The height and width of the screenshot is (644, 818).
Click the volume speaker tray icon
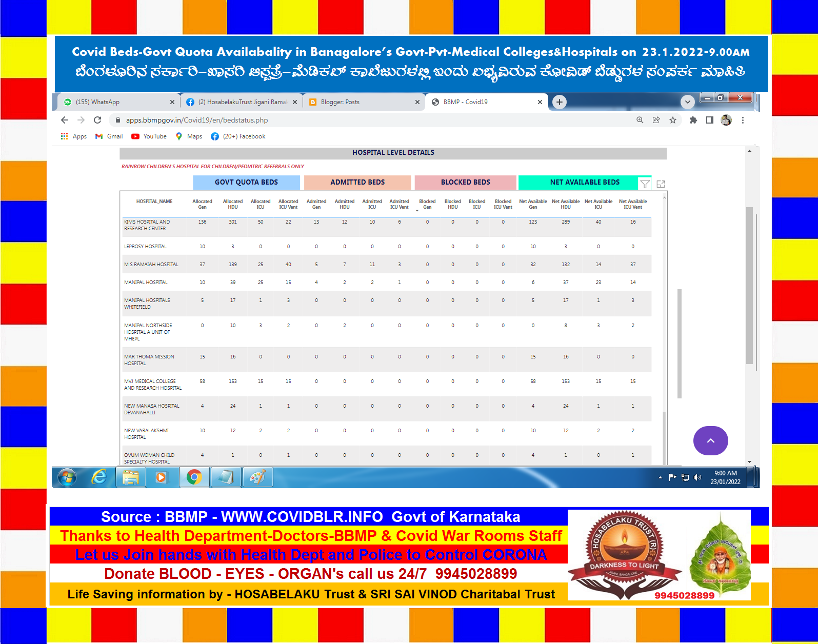pyautogui.click(x=697, y=477)
